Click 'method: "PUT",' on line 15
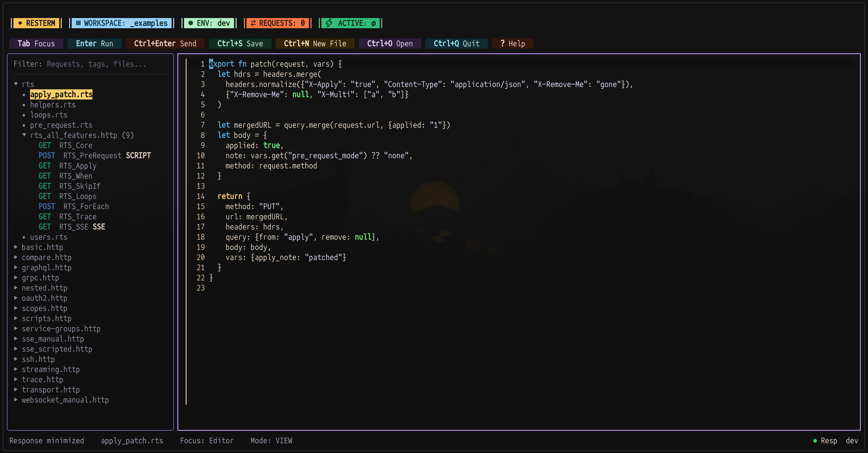 [x=254, y=206]
